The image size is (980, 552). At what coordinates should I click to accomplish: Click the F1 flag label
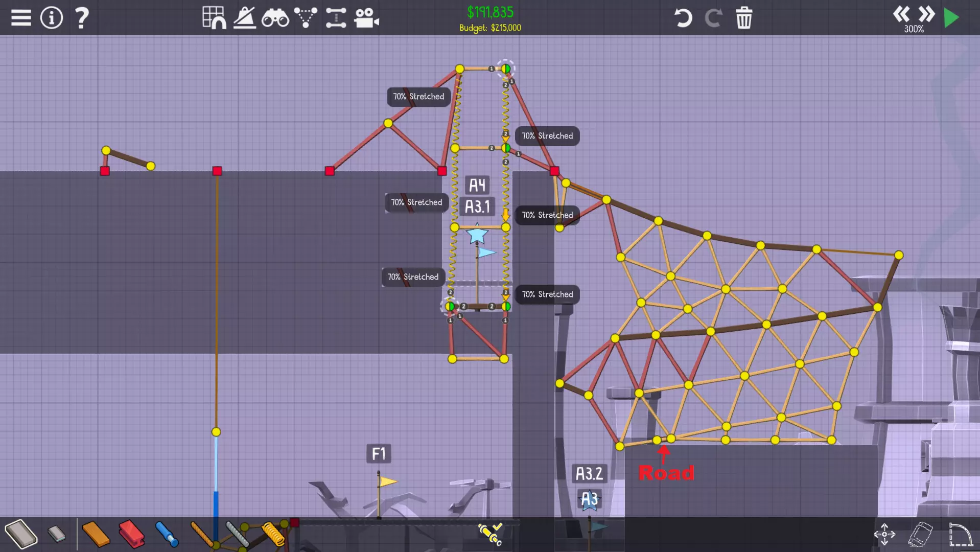[x=379, y=454]
